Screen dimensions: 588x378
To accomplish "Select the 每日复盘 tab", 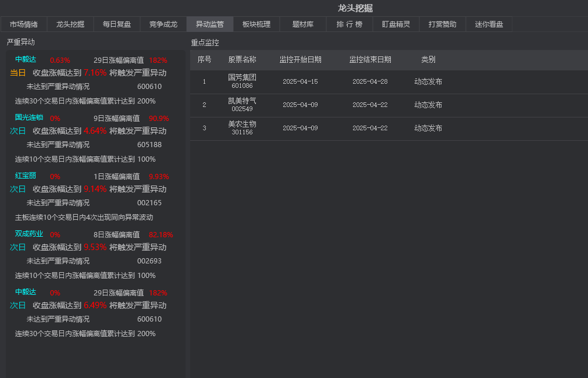I will (117, 24).
